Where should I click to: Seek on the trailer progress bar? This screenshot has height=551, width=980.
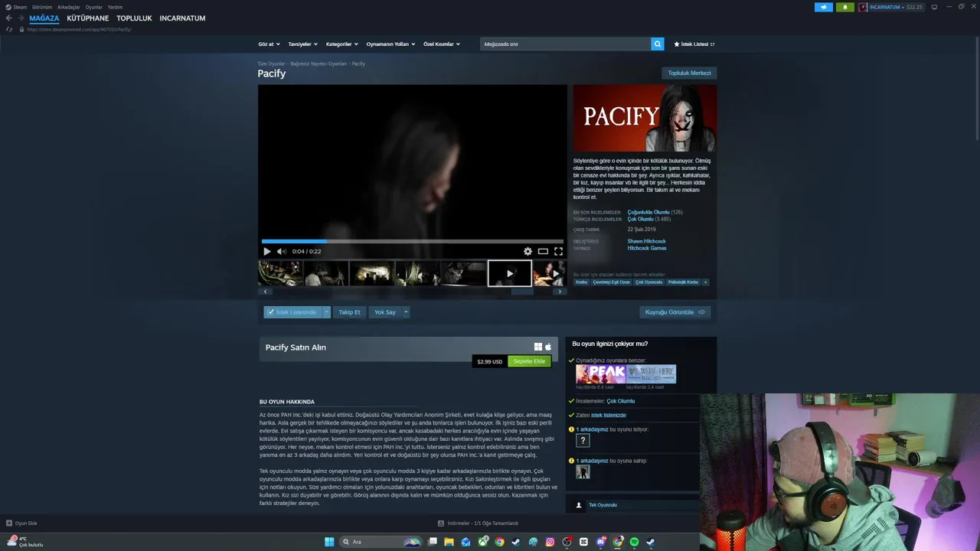click(x=412, y=241)
